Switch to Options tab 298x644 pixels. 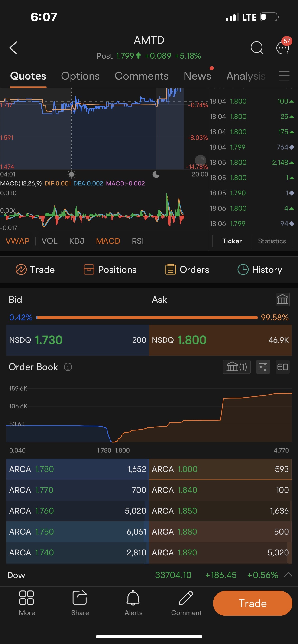tap(80, 76)
